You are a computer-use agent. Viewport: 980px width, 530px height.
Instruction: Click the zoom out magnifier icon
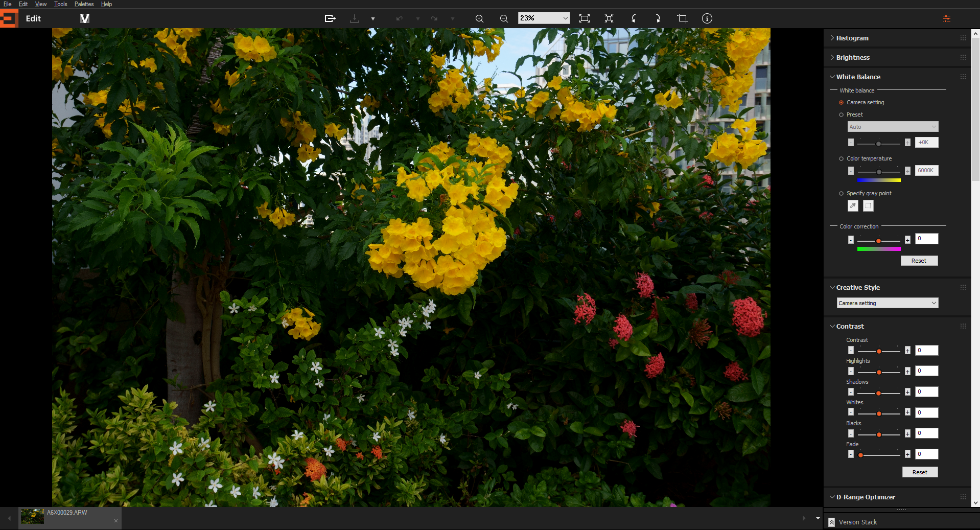pos(504,18)
